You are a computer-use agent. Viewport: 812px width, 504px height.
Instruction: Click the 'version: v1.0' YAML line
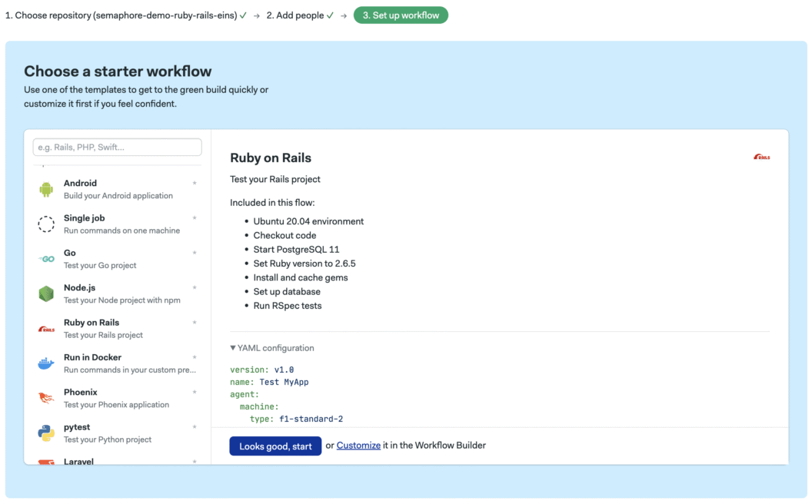262,370
